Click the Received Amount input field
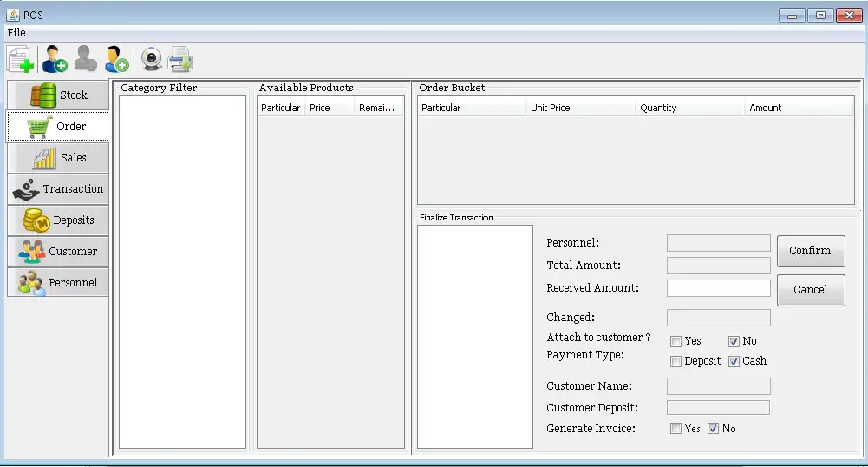The height and width of the screenshot is (467, 868). [719, 288]
